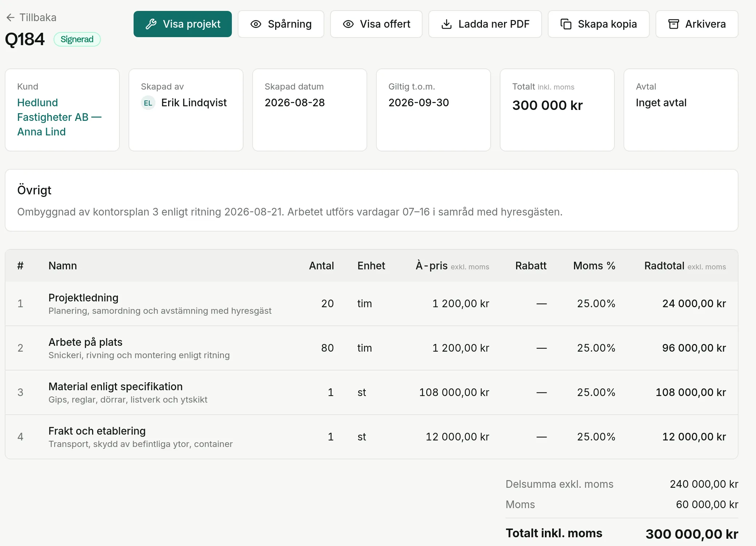Click the Signerad status badge
The image size is (756, 546).
(77, 39)
